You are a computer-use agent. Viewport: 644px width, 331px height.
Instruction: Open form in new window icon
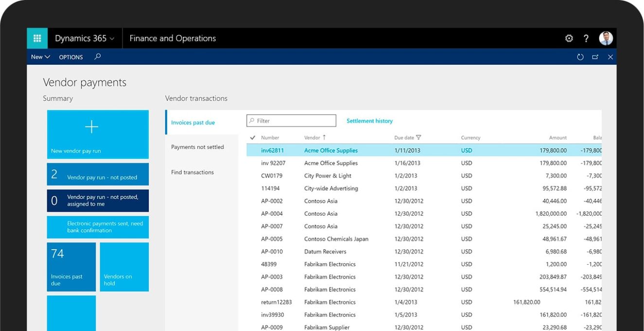595,57
